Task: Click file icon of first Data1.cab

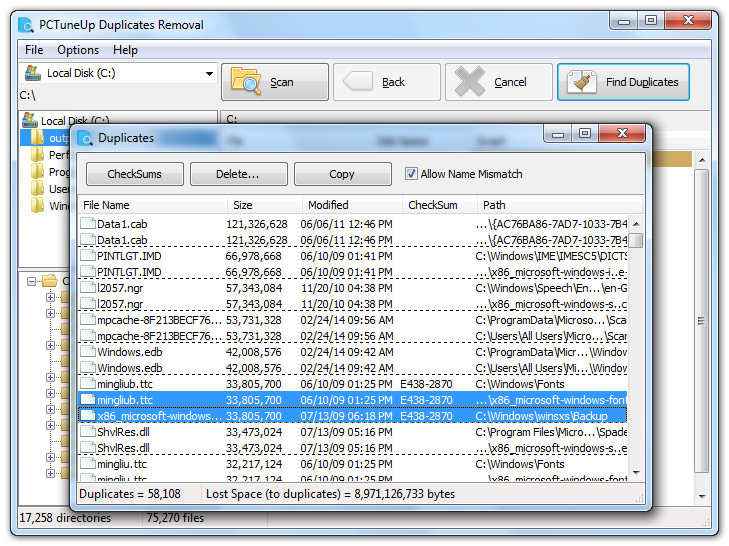Action: [87, 224]
